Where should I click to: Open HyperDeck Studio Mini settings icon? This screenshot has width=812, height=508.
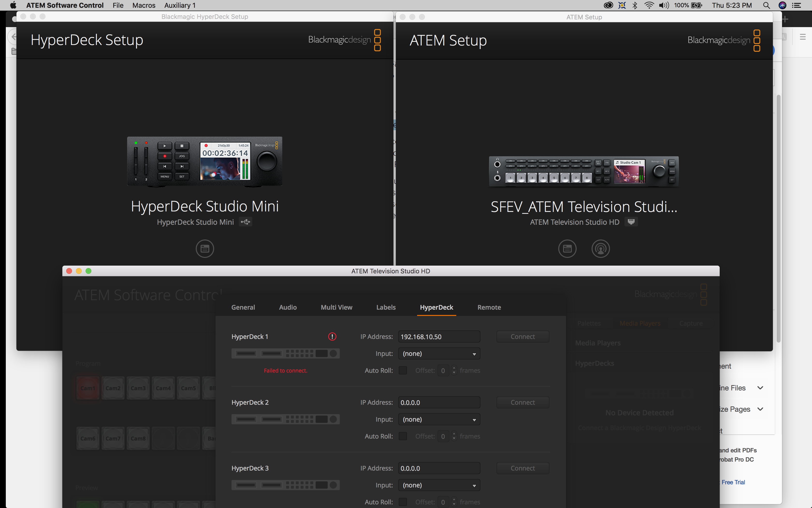(x=205, y=249)
